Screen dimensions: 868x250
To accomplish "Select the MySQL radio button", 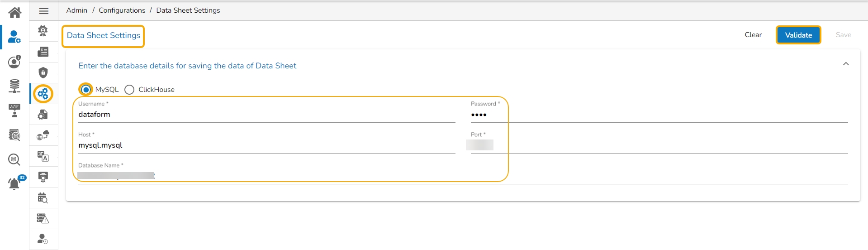I will (x=86, y=90).
